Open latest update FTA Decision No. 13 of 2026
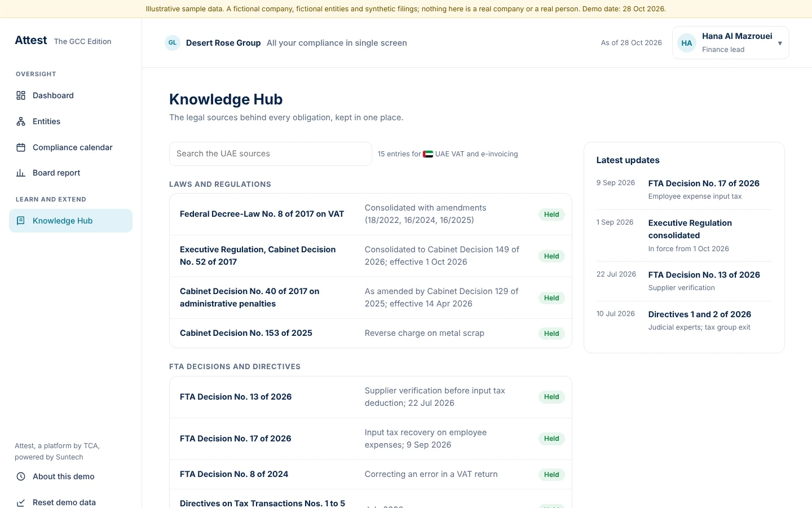Image resolution: width=812 pixels, height=508 pixels. tap(704, 275)
